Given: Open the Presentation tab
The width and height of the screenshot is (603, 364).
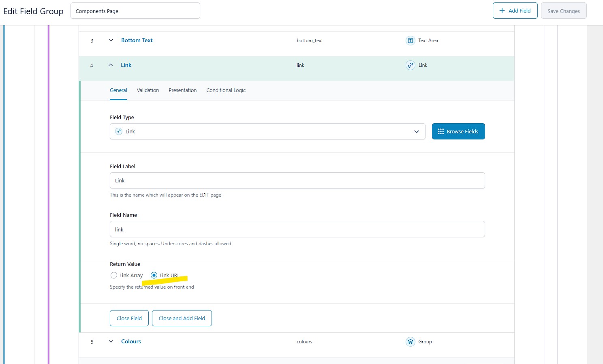Looking at the screenshot, I should click(x=182, y=90).
